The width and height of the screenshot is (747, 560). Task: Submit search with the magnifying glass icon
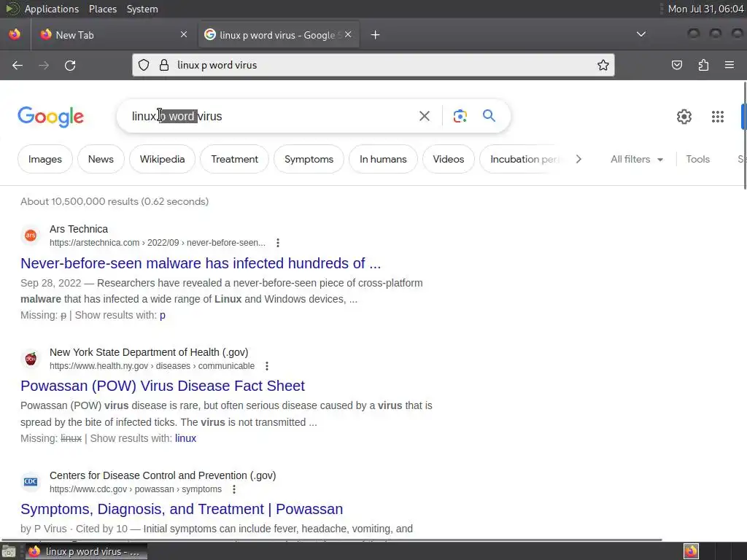tap(489, 116)
